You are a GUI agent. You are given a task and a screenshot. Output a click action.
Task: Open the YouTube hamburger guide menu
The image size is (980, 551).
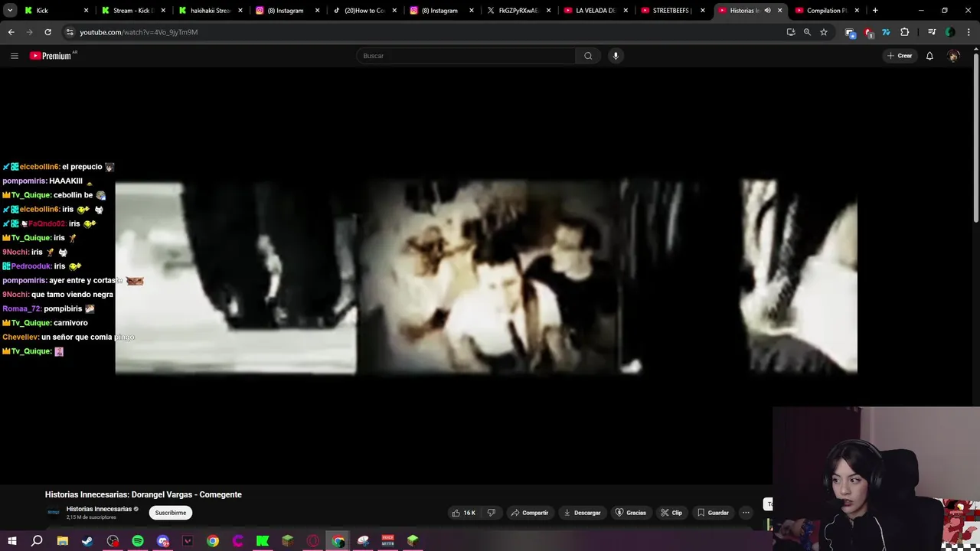[x=14, y=56]
